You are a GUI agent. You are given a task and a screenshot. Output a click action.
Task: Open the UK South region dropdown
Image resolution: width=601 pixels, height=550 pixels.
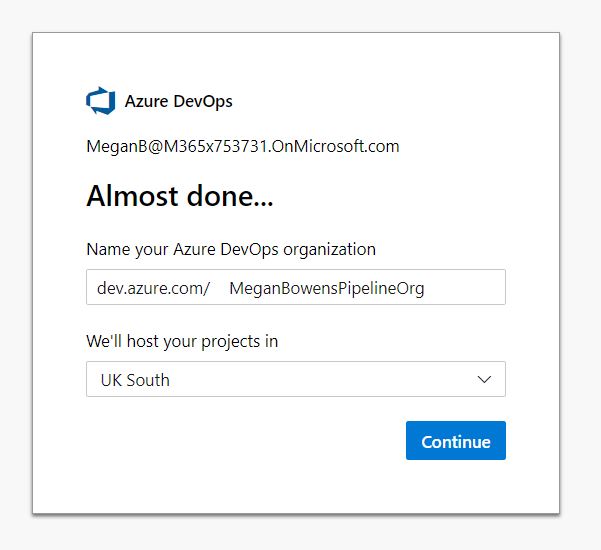[295, 380]
